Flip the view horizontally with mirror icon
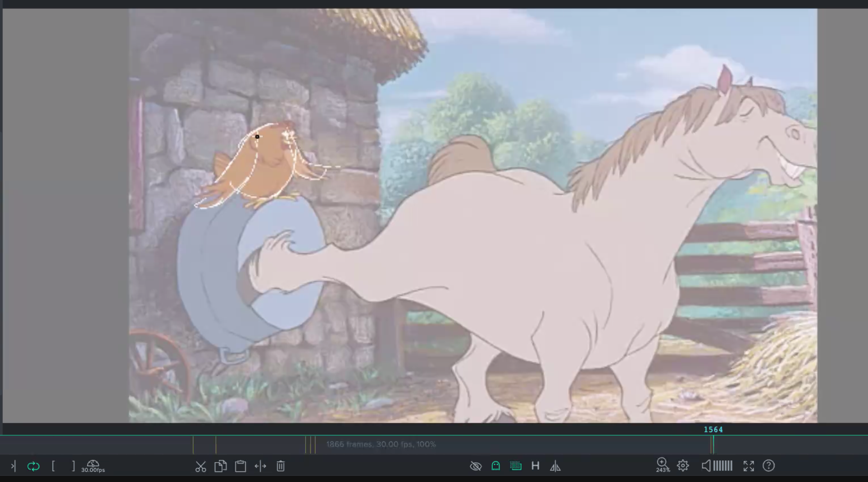 click(555, 466)
